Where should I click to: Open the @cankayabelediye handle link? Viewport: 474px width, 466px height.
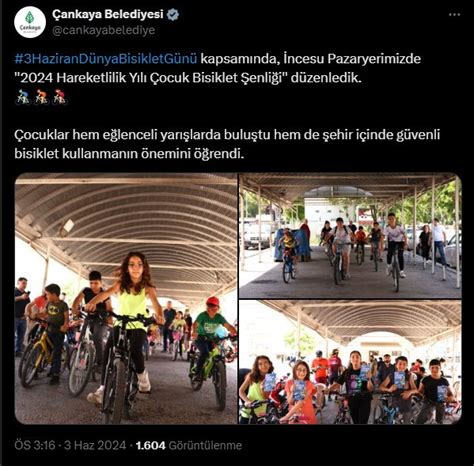(103, 30)
